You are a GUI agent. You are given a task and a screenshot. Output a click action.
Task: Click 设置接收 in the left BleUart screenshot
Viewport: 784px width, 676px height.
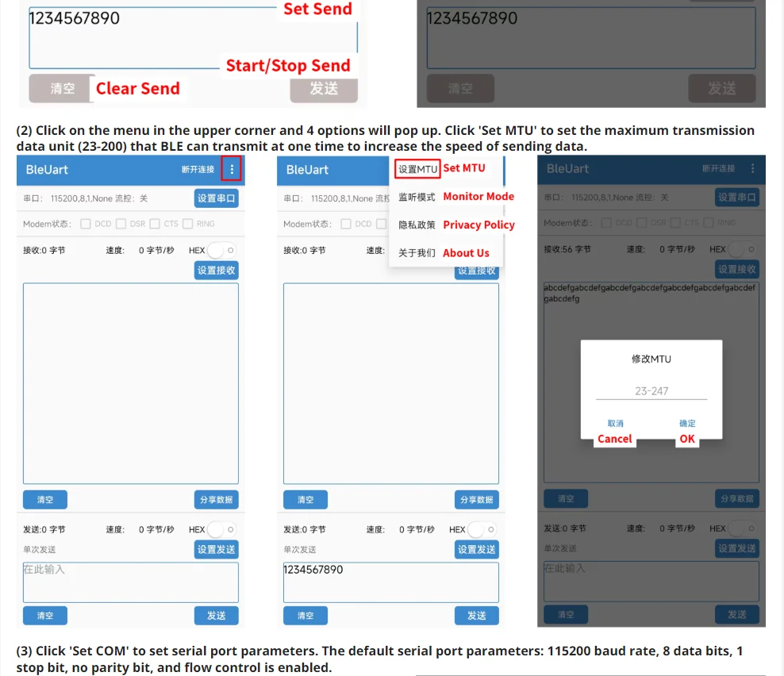(216, 271)
